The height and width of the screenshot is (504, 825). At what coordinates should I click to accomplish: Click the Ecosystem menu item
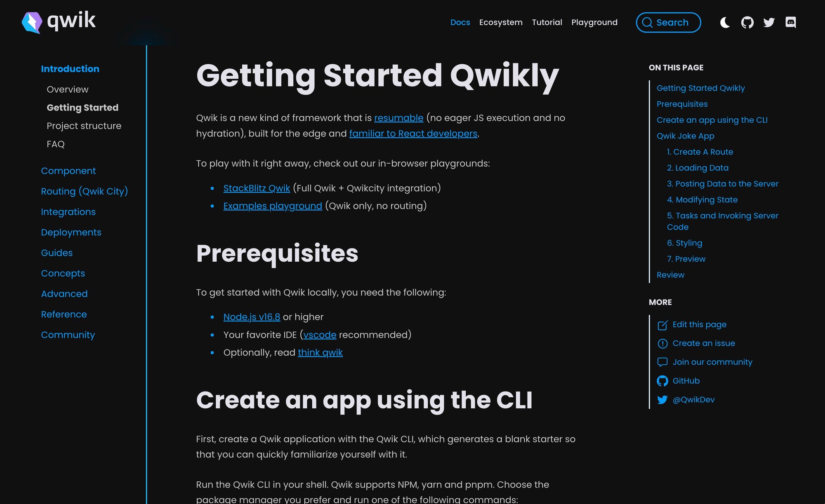pyautogui.click(x=500, y=22)
